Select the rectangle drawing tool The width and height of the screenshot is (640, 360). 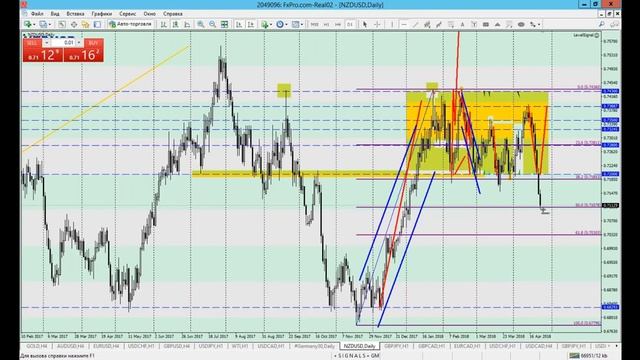(x=486, y=24)
